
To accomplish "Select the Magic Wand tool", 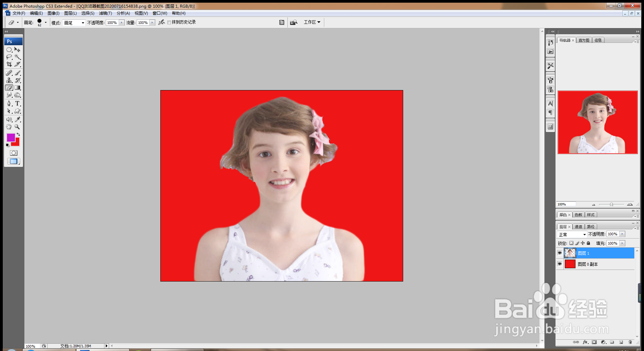I will pos(18,57).
